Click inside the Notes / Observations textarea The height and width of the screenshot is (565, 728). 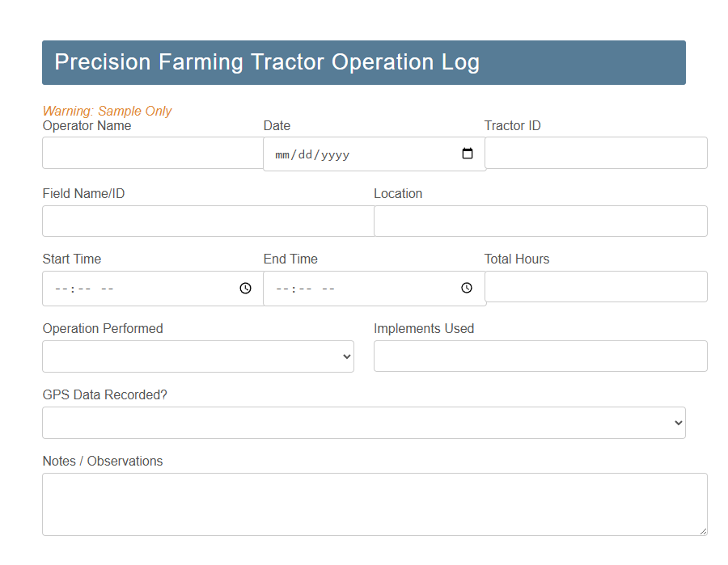point(374,501)
